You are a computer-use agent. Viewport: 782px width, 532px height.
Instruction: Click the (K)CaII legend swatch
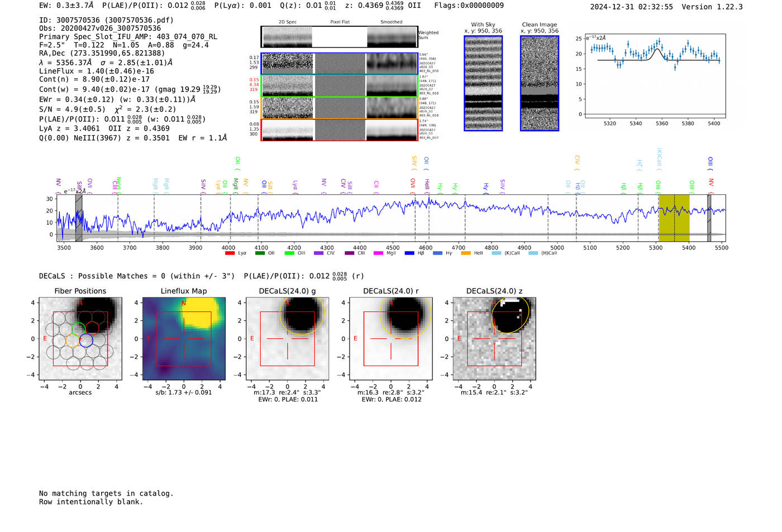pyautogui.click(x=497, y=253)
